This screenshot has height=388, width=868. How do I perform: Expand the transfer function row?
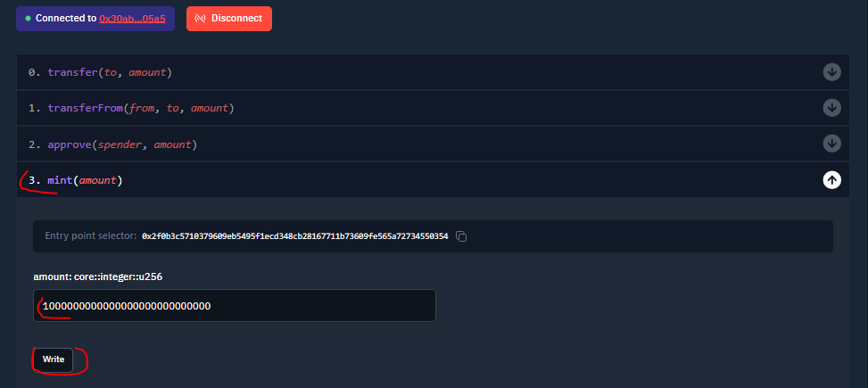[x=831, y=72]
